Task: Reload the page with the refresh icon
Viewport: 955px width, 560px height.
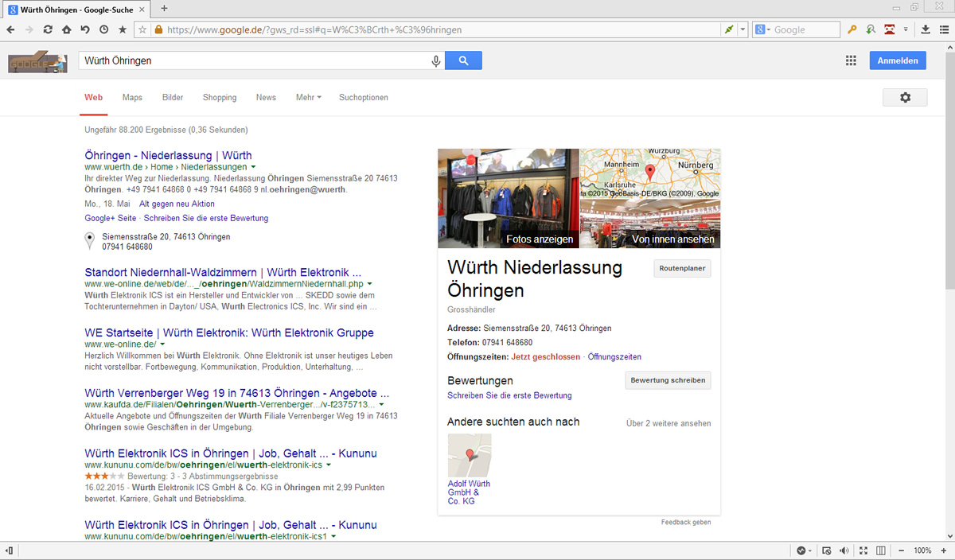Action: click(48, 29)
